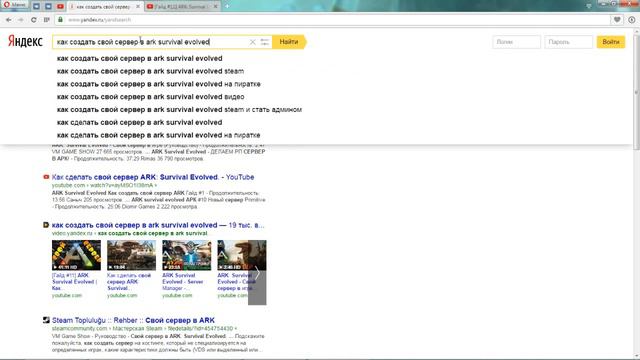The width and height of the screenshot is (640, 360).
Task: Clear the search query with the X icon
Action: (x=253, y=42)
